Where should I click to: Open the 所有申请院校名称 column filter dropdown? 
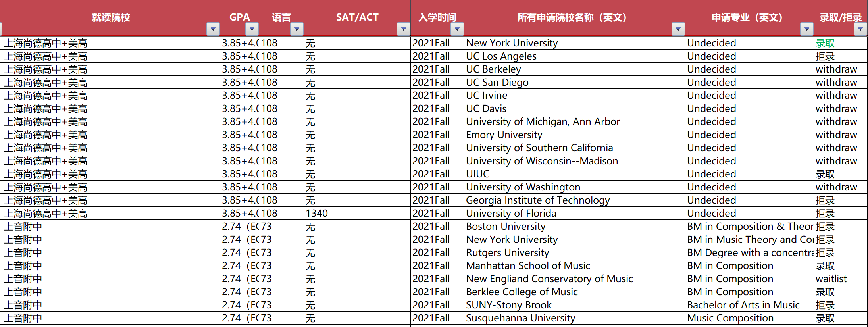(x=678, y=29)
